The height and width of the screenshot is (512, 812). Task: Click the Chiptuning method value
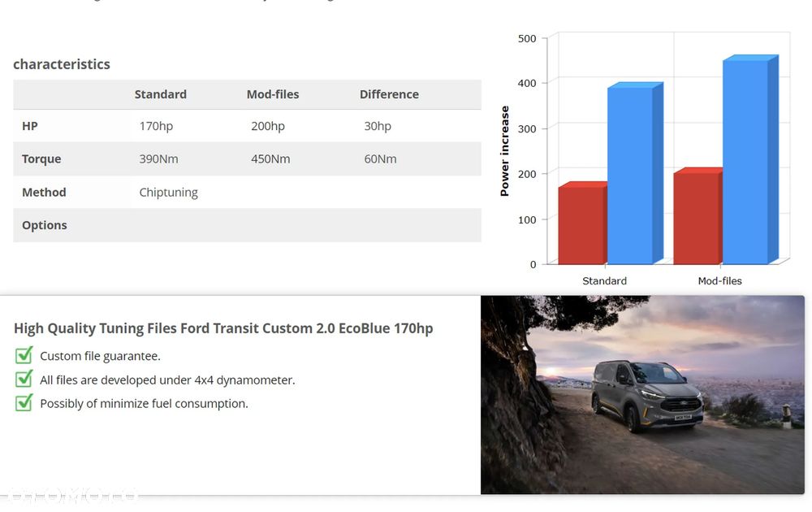tap(168, 193)
